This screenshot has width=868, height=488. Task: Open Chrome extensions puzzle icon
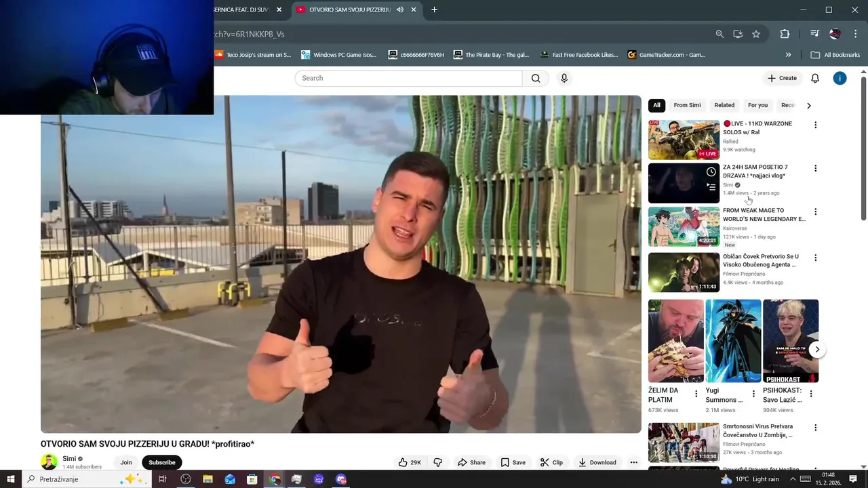[785, 34]
